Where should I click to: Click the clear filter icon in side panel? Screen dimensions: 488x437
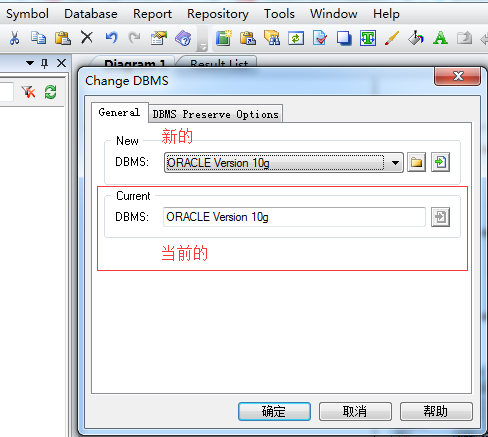pos(28,92)
